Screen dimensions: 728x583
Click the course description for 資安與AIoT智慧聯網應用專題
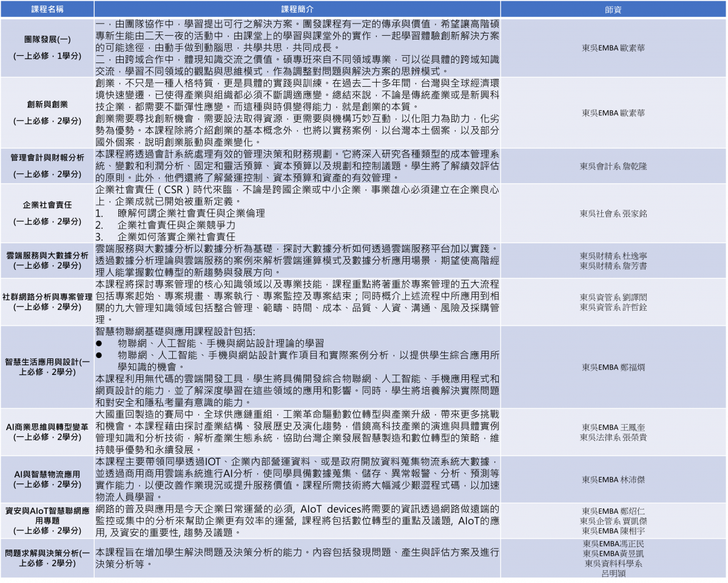tap(297, 520)
